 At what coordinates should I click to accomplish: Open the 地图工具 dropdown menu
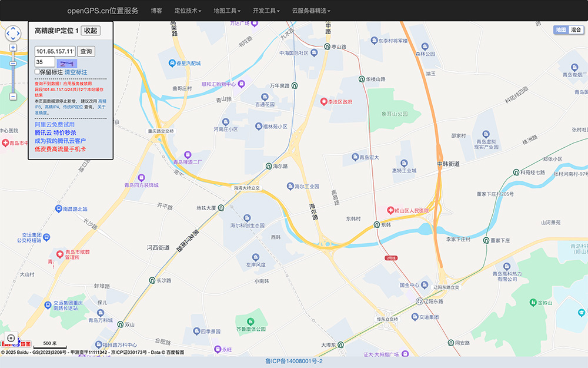click(x=227, y=11)
